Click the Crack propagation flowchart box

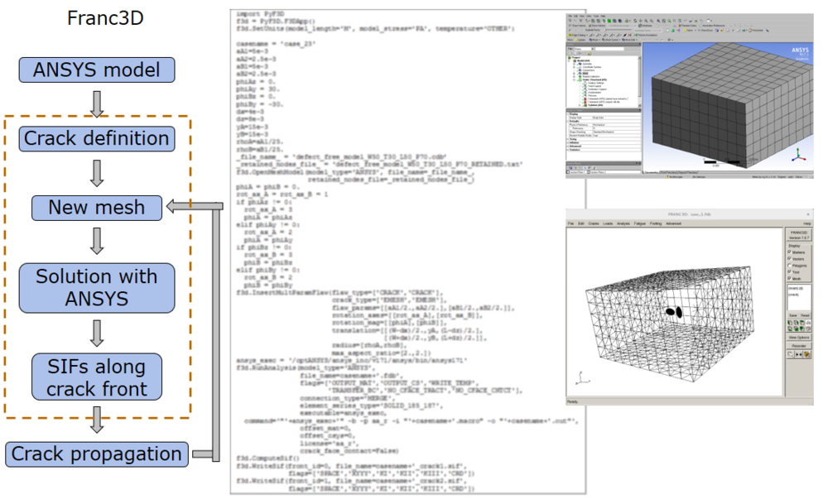(x=97, y=454)
